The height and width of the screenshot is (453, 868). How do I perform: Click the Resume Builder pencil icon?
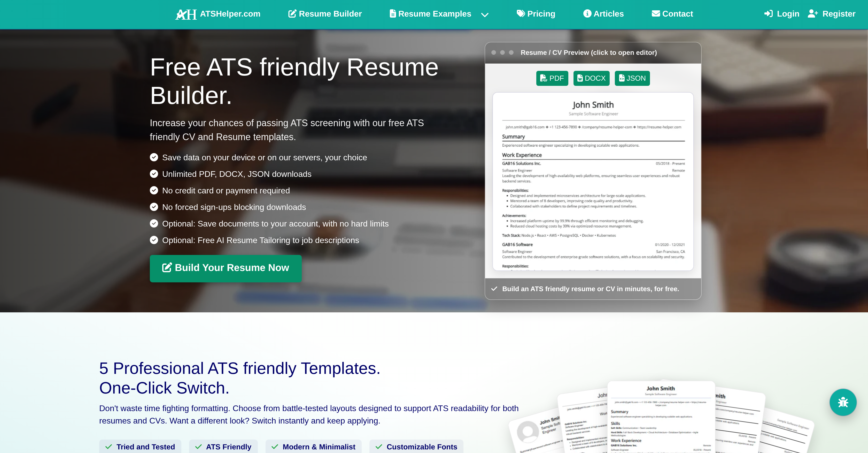click(292, 13)
